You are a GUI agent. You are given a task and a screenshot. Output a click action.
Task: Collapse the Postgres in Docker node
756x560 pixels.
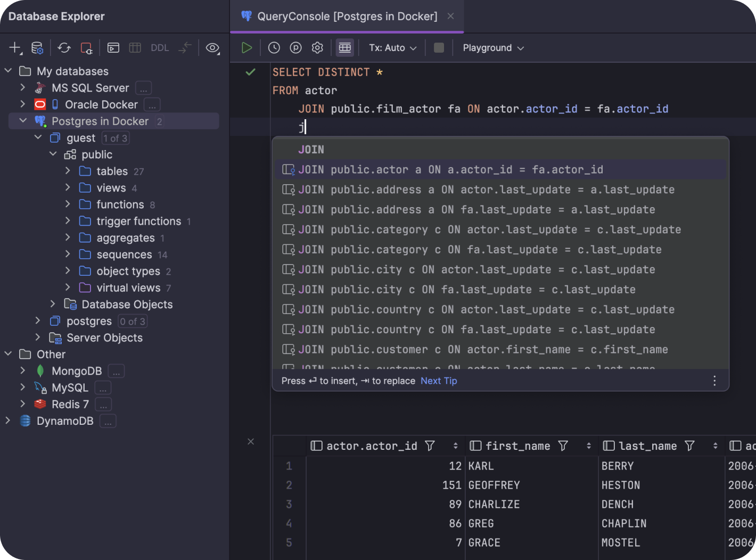tap(23, 121)
